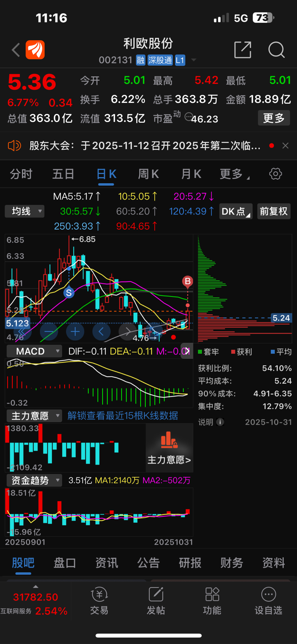Open the locked 主力意愿 panel

click(169, 448)
